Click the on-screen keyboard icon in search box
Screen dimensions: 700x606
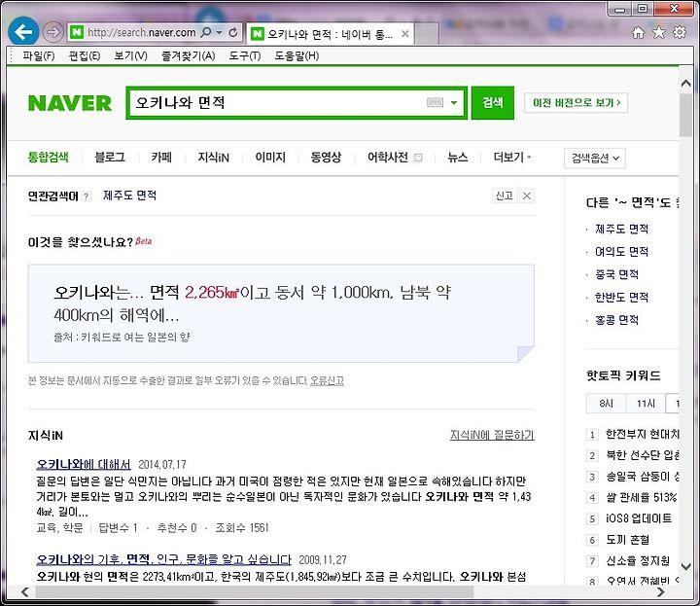(x=435, y=103)
